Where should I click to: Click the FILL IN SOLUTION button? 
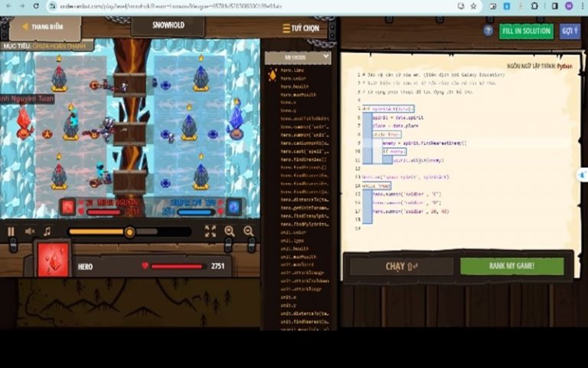(x=526, y=31)
